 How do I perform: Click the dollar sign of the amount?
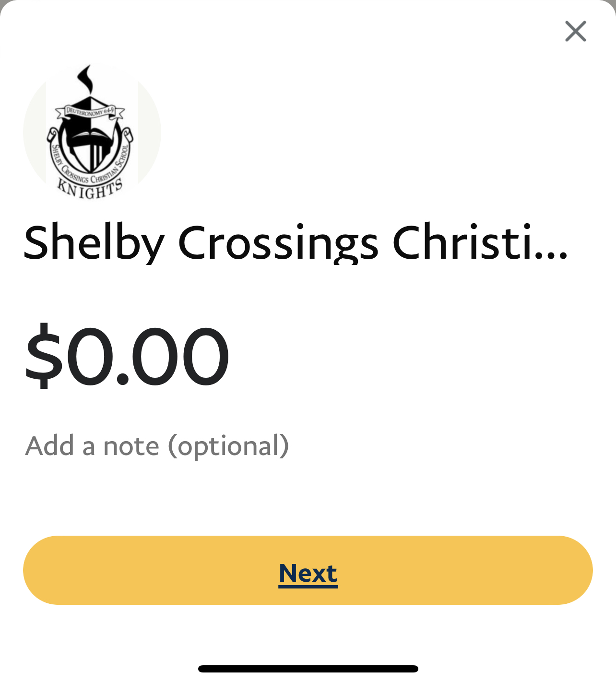click(x=44, y=355)
